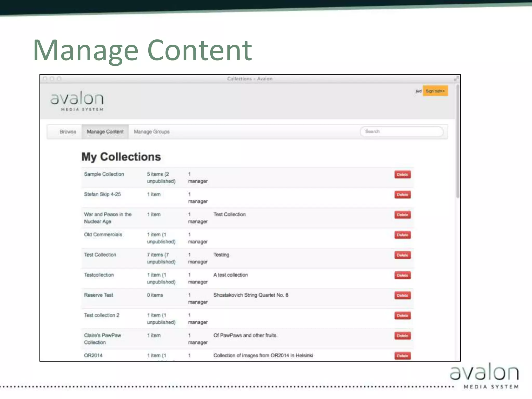Click 'Of PawPaws and other fruits.' description

coord(245,335)
